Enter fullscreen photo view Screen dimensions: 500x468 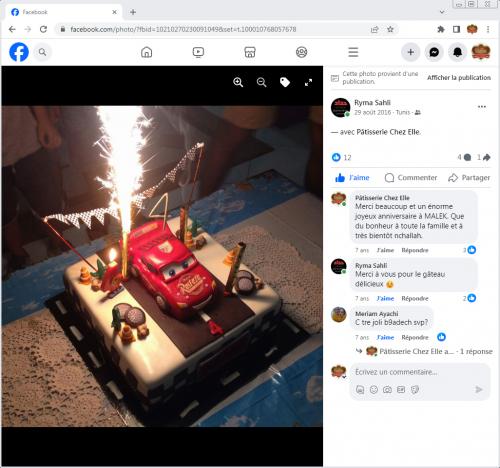(308, 82)
